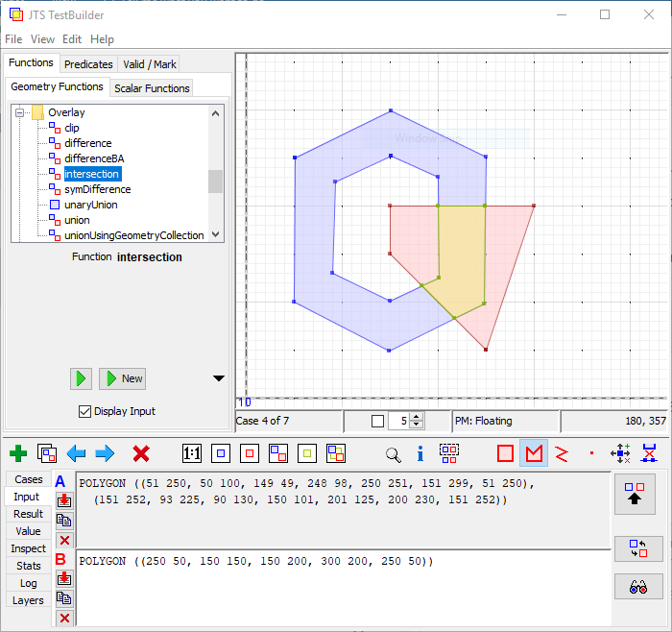Image resolution: width=672 pixels, height=632 pixels.
Task: Clear geometry A with its red X
Action: [x=64, y=540]
